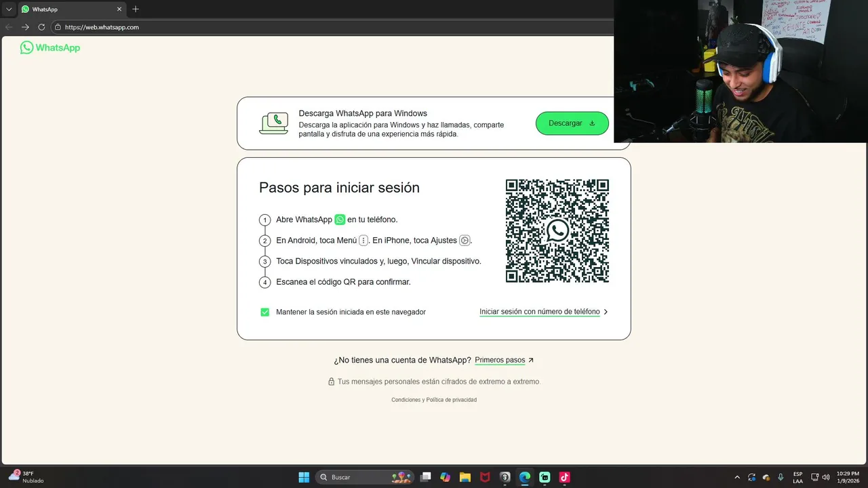The image size is (868, 488).
Task: Click the Escanea el código QR step text
Action: (x=343, y=282)
